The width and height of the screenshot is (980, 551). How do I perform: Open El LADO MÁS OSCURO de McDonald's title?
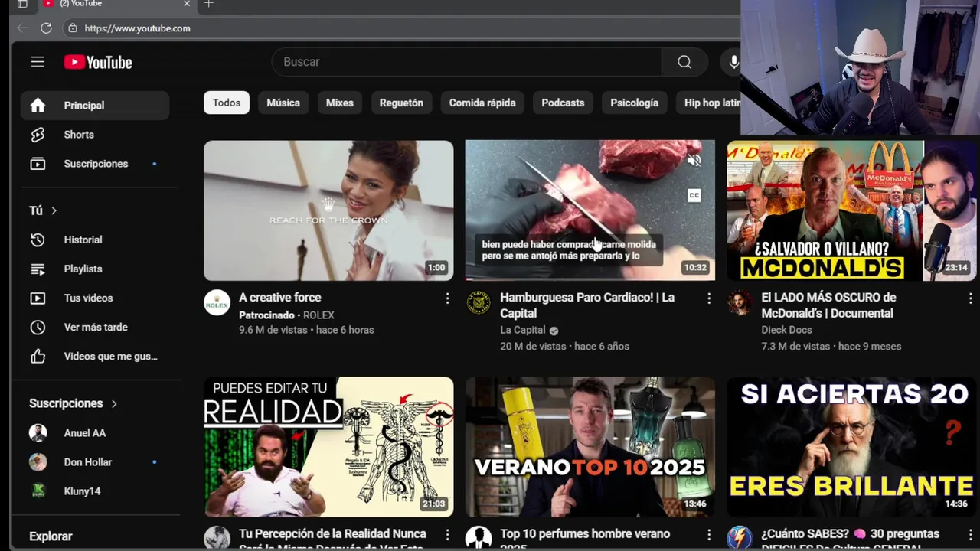(x=828, y=305)
